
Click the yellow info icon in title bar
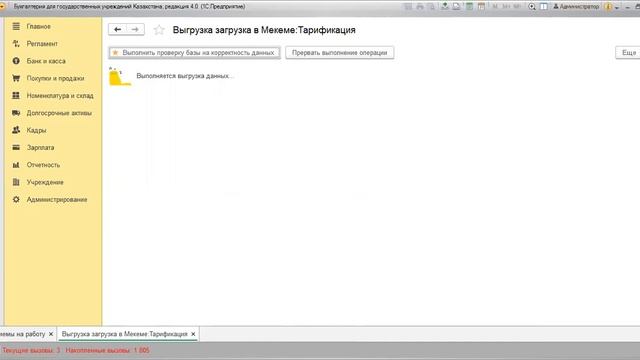609,7
